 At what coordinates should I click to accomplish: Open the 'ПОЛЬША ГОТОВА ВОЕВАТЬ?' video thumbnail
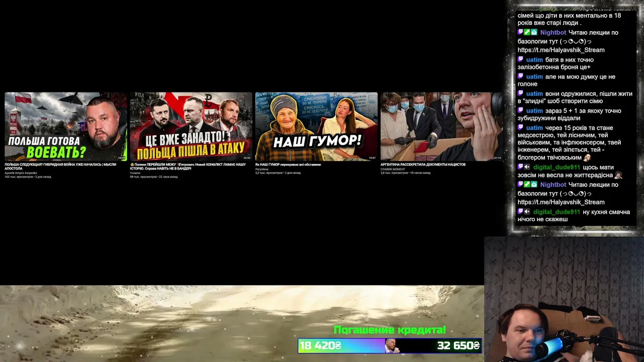click(66, 126)
